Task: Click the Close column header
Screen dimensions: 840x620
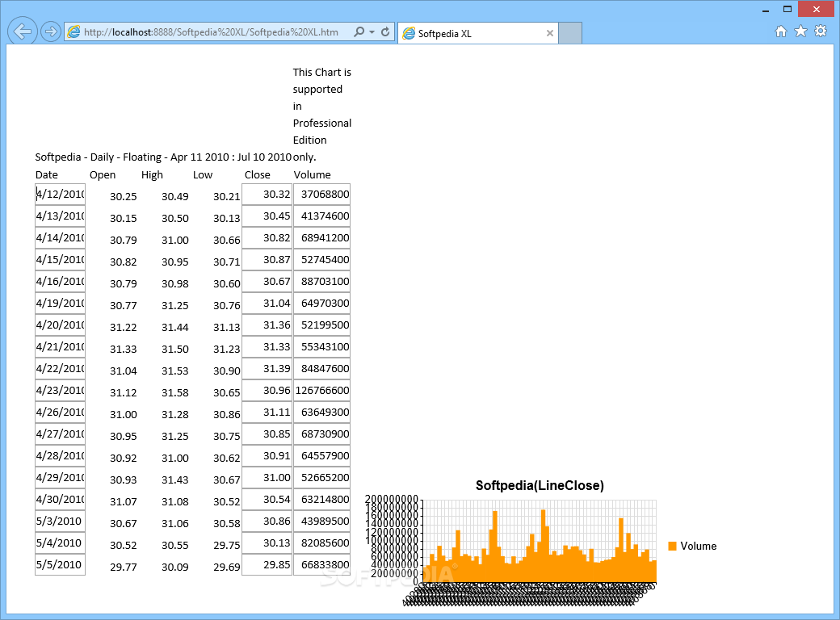Action: 257,174
